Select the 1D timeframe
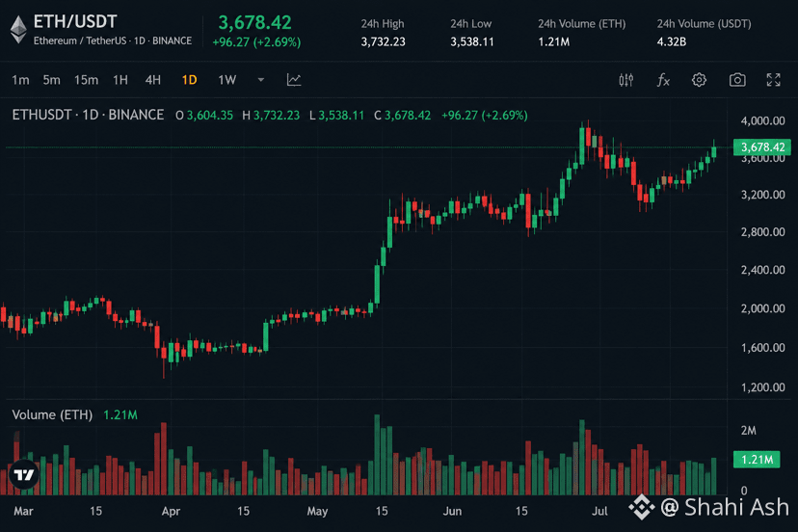This screenshot has width=798, height=532. [189, 80]
